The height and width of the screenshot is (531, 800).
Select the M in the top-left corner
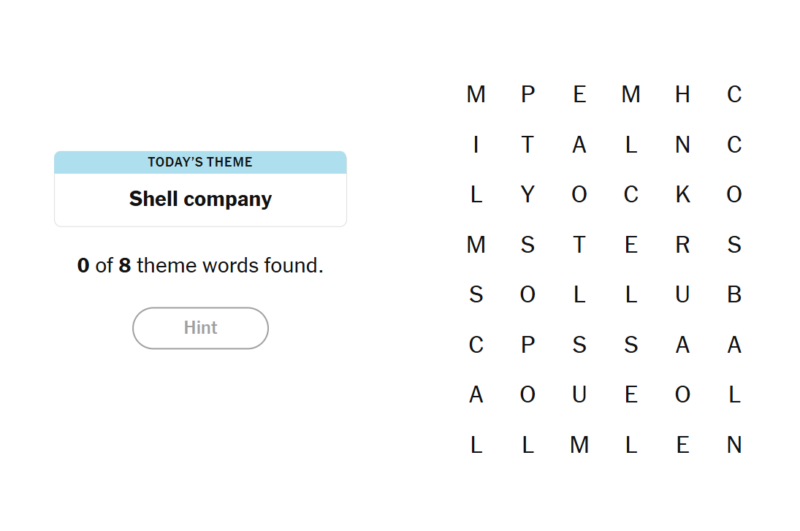pos(476,95)
